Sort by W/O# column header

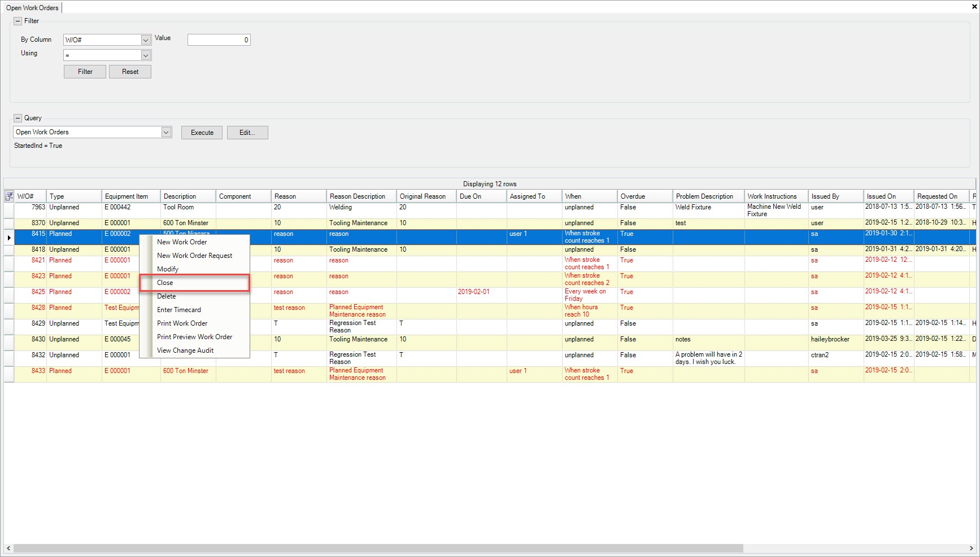tap(31, 196)
